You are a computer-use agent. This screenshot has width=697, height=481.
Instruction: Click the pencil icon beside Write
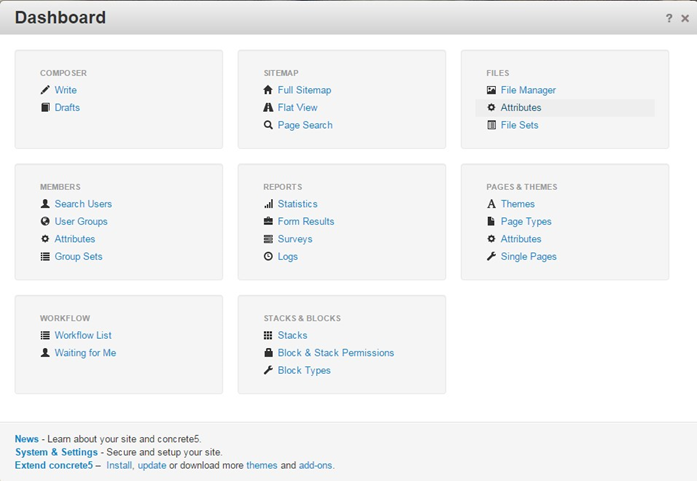(45, 90)
